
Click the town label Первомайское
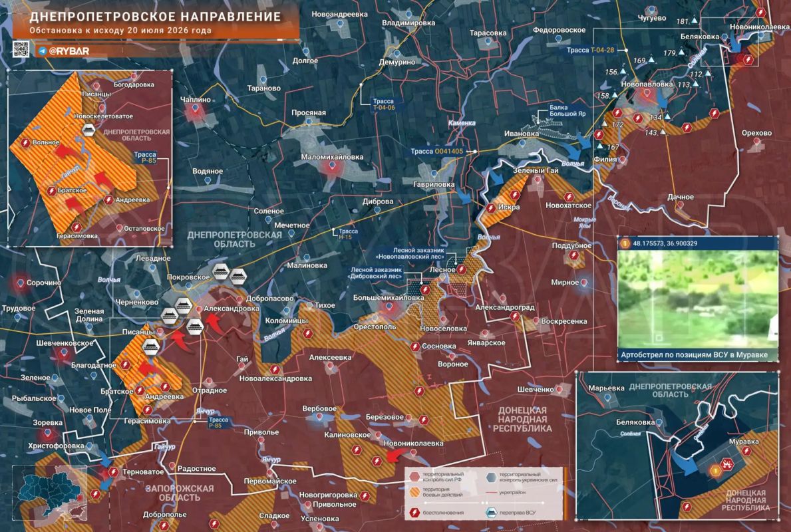pos(270,481)
